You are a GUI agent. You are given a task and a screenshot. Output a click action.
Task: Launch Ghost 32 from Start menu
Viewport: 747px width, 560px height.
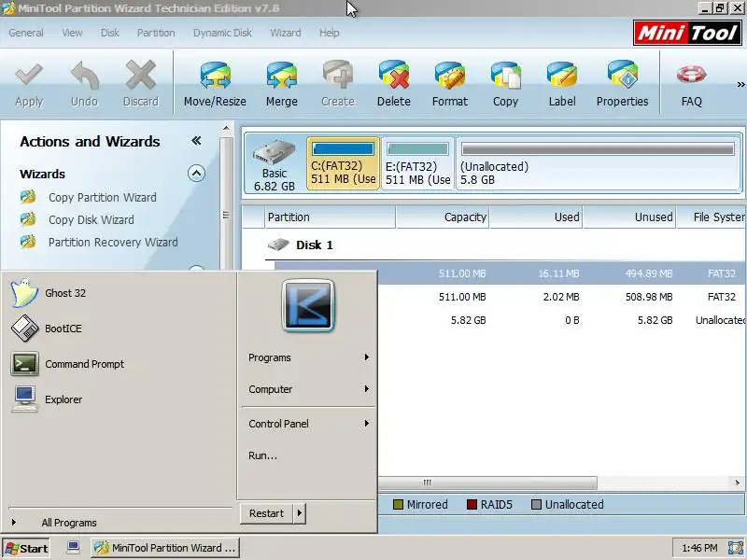[65, 293]
